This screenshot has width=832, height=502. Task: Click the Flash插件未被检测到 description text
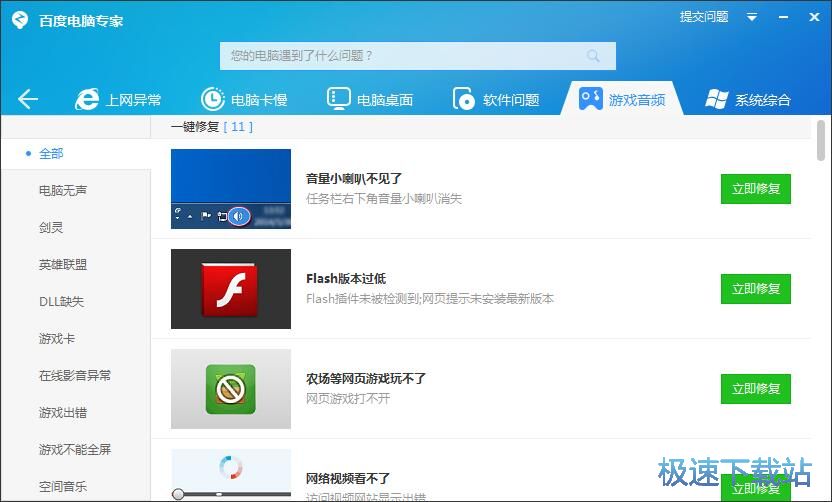pyautogui.click(x=430, y=299)
